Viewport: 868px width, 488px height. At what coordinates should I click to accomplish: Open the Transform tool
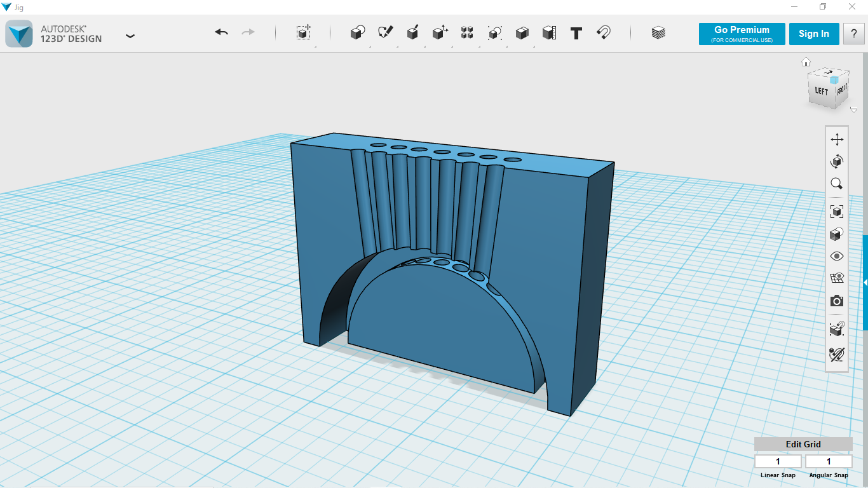pos(304,32)
